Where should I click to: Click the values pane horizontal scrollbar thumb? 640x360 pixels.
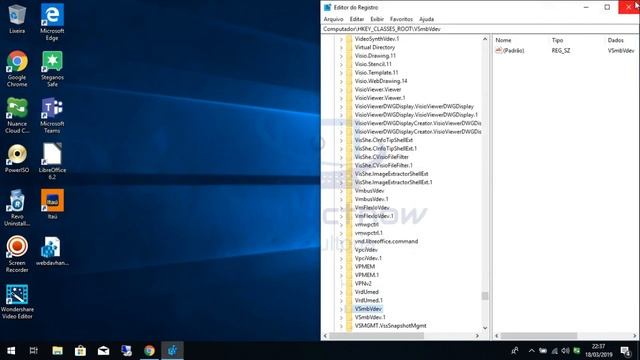539,336
